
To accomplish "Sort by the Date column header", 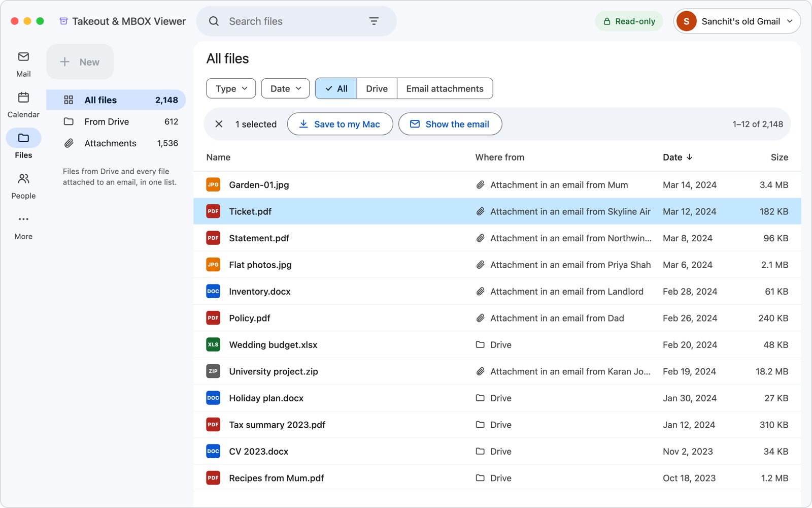I will point(678,157).
